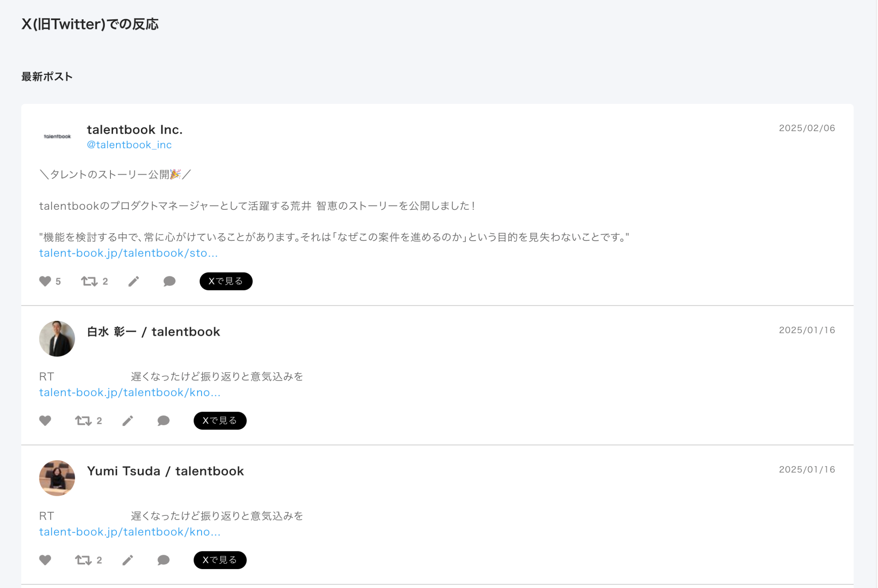
Task: Like the talentbook Inc. post
Action: 45,281
